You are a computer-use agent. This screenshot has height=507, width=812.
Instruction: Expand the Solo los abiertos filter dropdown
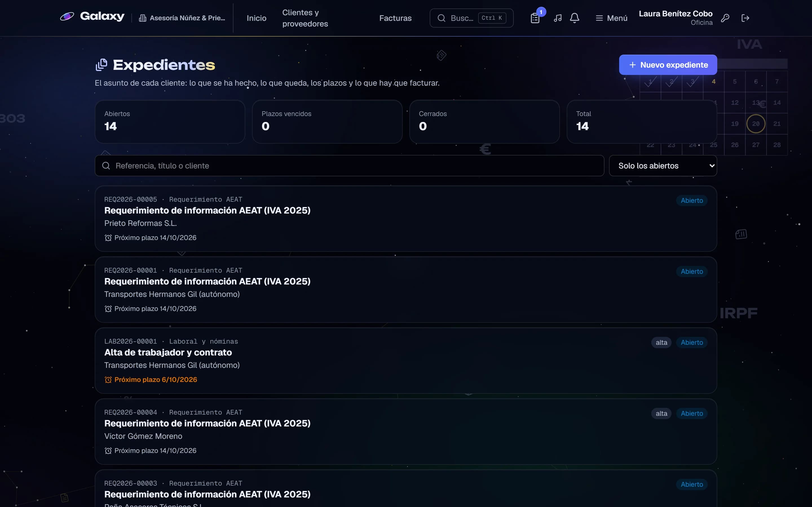coord(663,166)
